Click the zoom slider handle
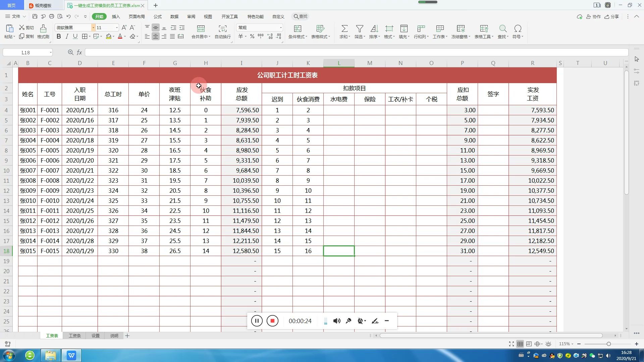This screenshot has width=644, height=362. click(608, 344)
